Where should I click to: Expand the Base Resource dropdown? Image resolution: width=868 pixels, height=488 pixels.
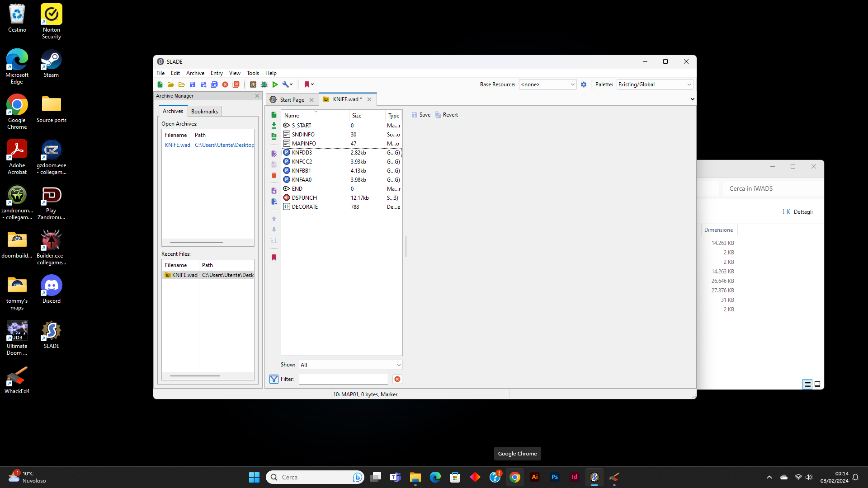pyautogui.click(x=571, y=84)
